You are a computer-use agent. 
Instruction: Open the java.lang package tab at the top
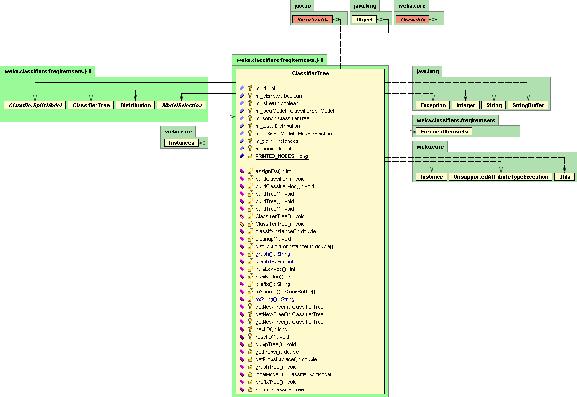tap(365, 6)
